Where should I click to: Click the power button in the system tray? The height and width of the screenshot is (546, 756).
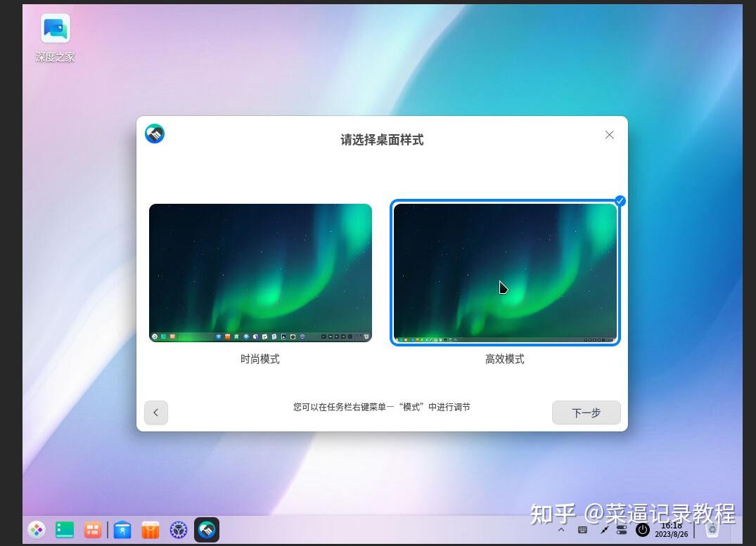tap(643, 529)
